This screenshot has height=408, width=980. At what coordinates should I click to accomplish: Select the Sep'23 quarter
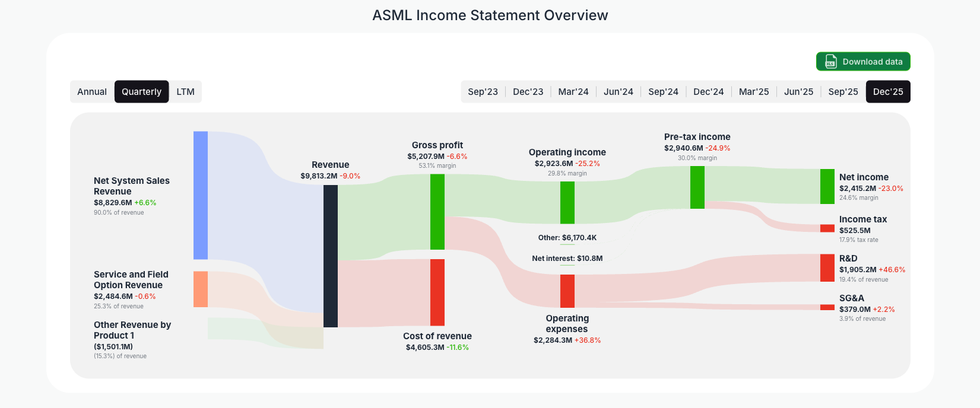click(x=483, y=92)
